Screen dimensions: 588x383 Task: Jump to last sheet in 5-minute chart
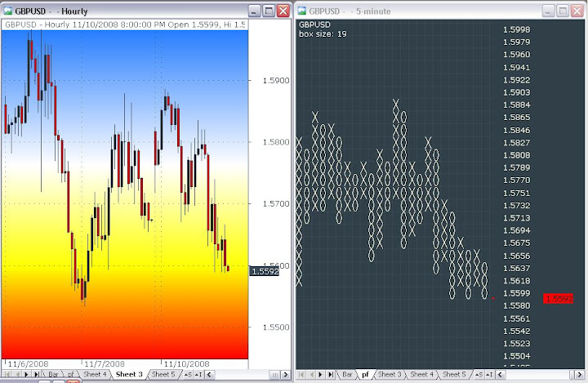[330, 374]
